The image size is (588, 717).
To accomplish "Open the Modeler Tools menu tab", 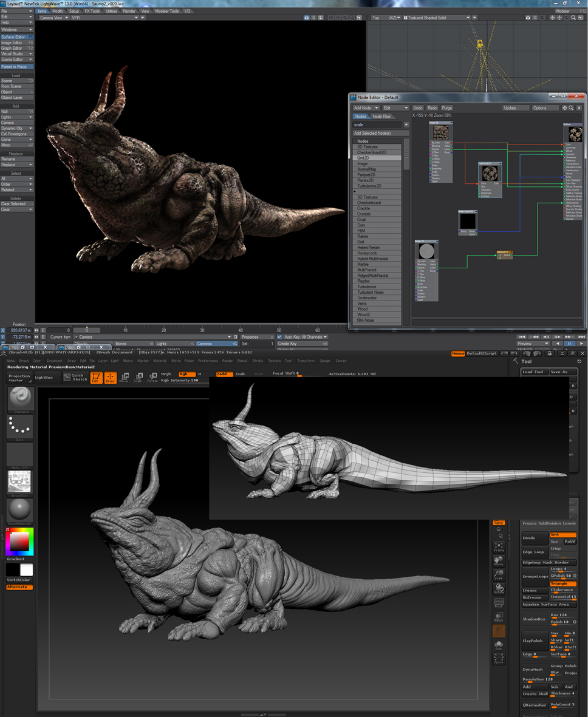I will pos(167,11).
